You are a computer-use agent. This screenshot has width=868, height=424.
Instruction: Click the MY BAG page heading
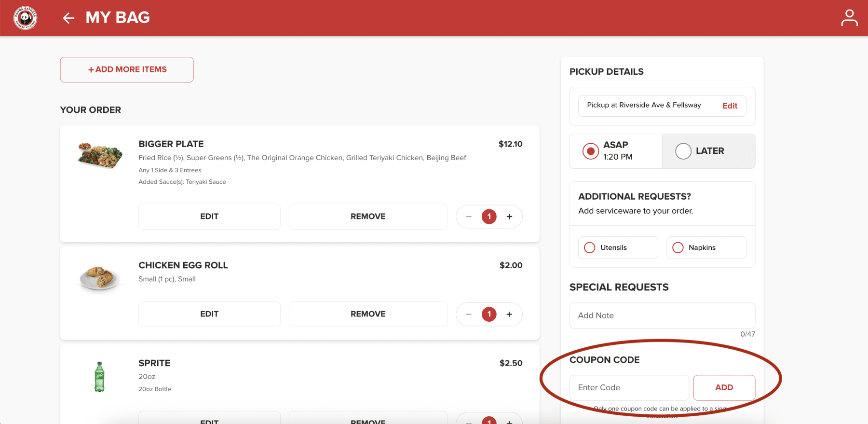pos(118,17)
